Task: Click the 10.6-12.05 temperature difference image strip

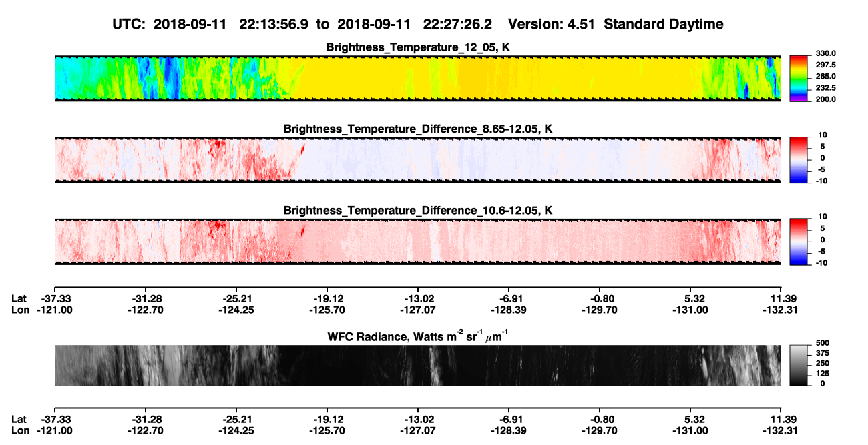Action: pos(417,241)
